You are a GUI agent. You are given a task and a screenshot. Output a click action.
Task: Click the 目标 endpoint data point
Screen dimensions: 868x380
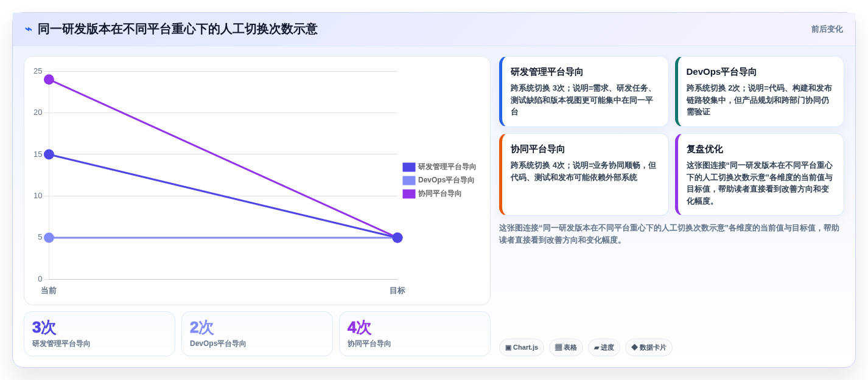397,238
